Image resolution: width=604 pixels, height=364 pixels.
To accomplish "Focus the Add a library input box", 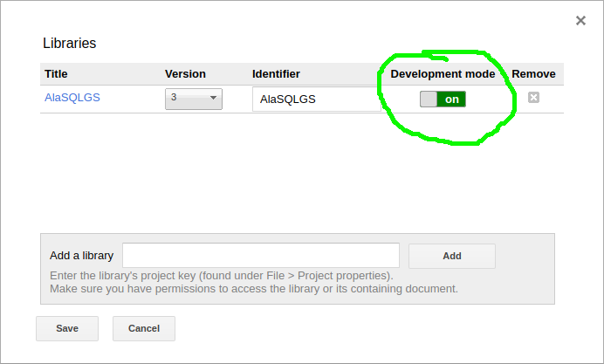I will click(x=261, y=256).
